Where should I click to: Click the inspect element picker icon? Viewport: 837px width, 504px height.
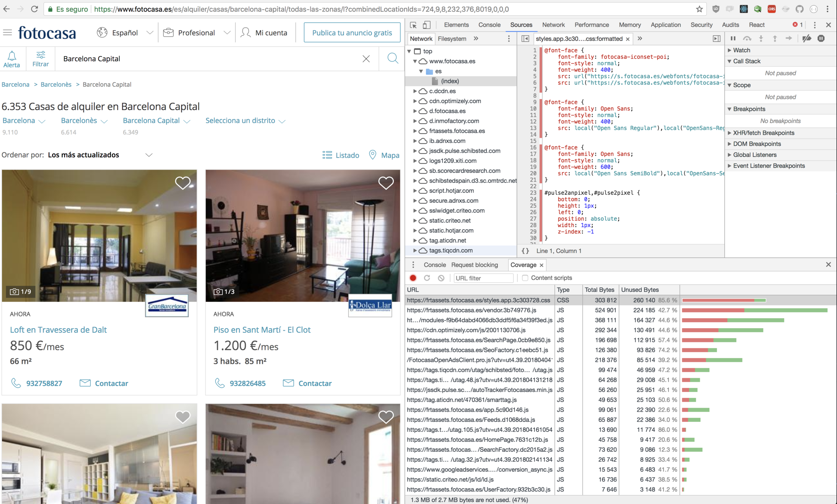(413, 25)
